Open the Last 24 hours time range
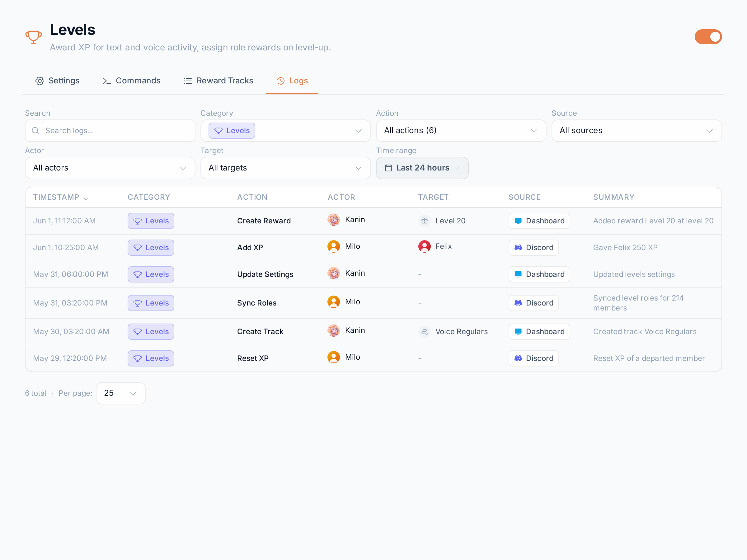The height and width of the screenshot is (560, 747). (x=422, y=168)
